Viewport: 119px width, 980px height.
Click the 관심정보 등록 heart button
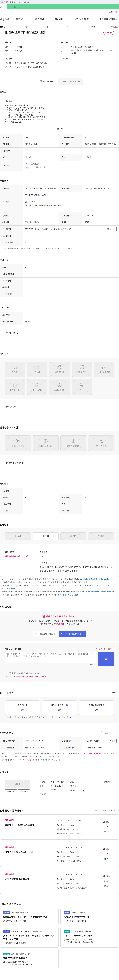click(46, 81)
